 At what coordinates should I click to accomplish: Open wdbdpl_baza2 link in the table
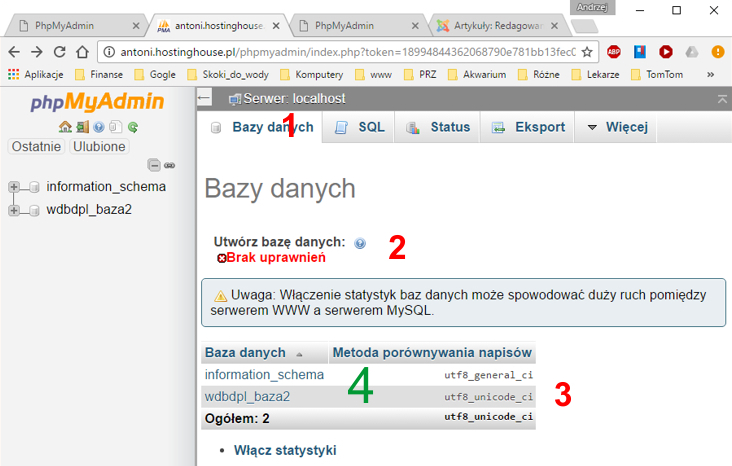(x=247, y=396)
